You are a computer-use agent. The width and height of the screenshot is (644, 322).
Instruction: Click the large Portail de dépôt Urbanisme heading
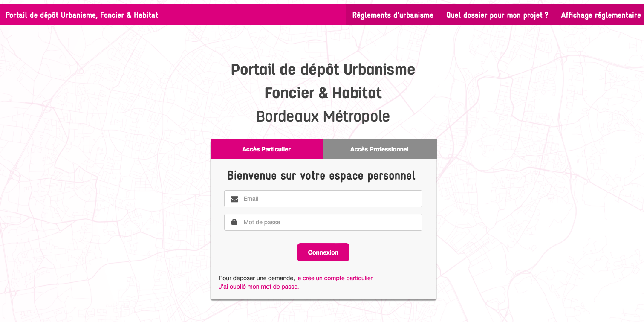click(x=323, y=69)
